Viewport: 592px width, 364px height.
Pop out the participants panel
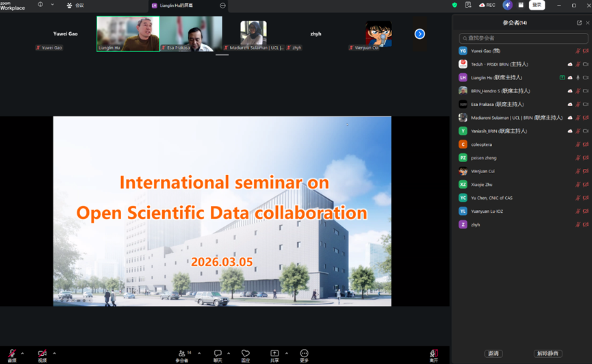click(x=579, y=23)
